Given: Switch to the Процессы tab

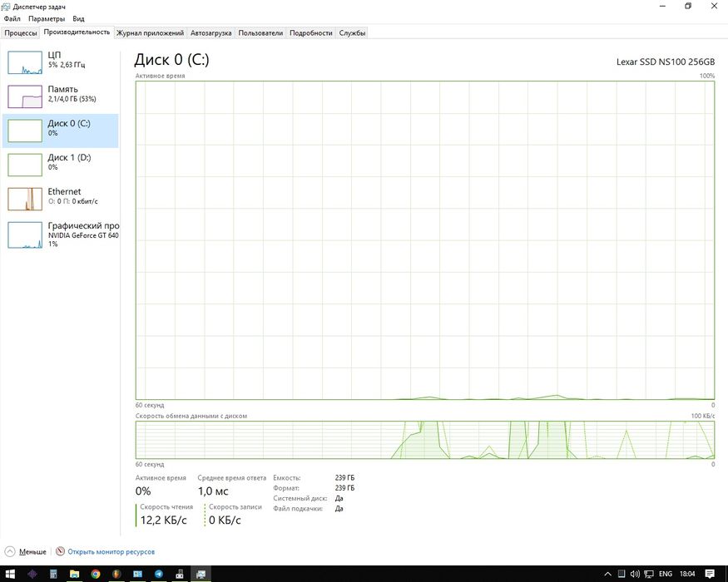Looking at the screenshot, I should tap(21, 33).
